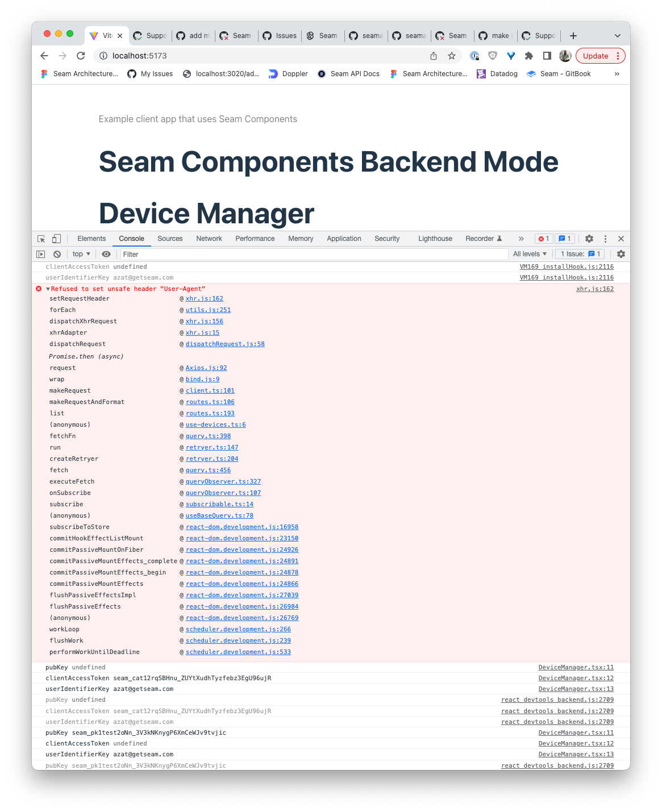Open the Recorder tab
Viewport: 662px width, 812px height.
coord(484,239)
